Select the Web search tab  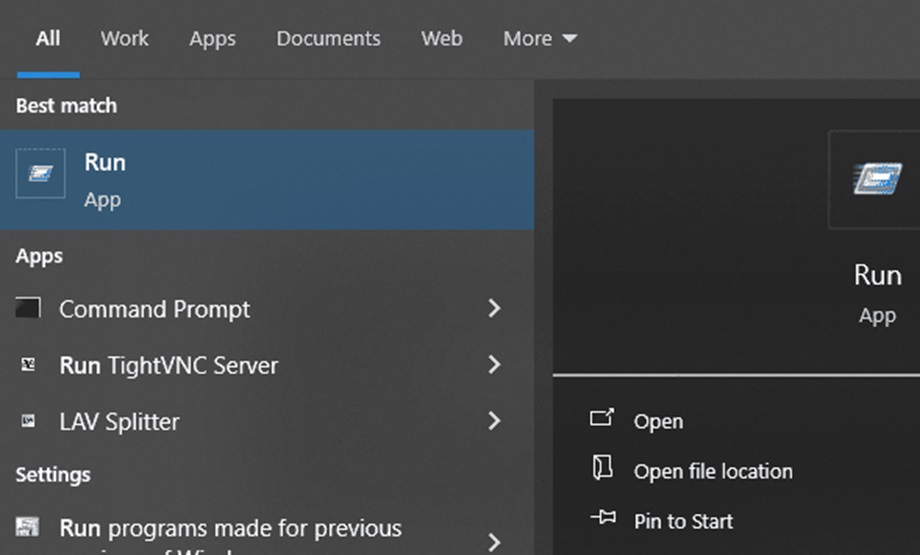[441, 39]
